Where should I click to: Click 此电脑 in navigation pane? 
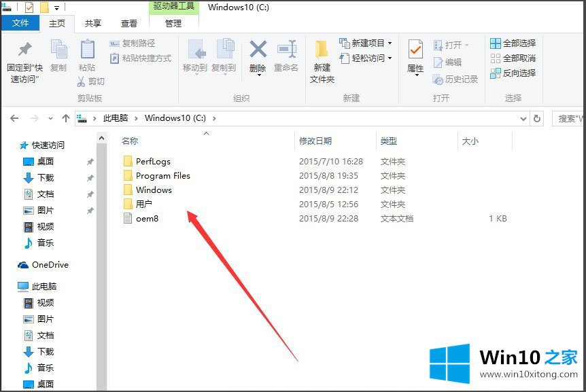click(x=37, y=286)
